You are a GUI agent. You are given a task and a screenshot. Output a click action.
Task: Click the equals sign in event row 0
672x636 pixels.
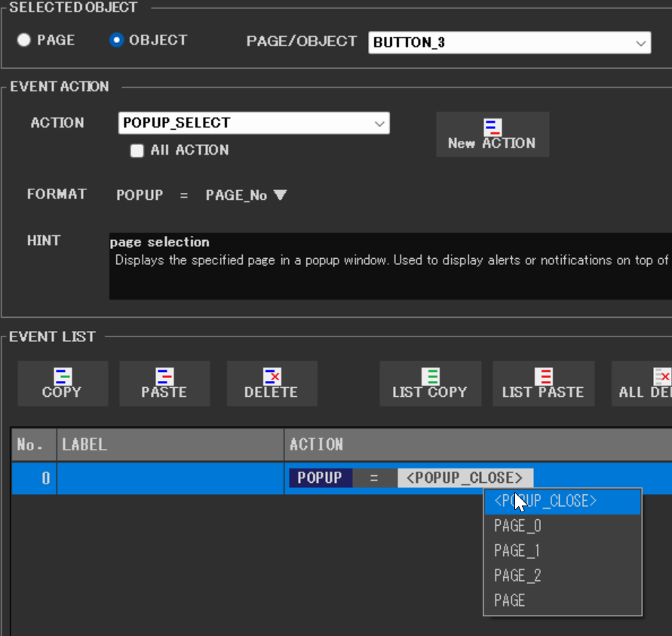tap(375, 478)
